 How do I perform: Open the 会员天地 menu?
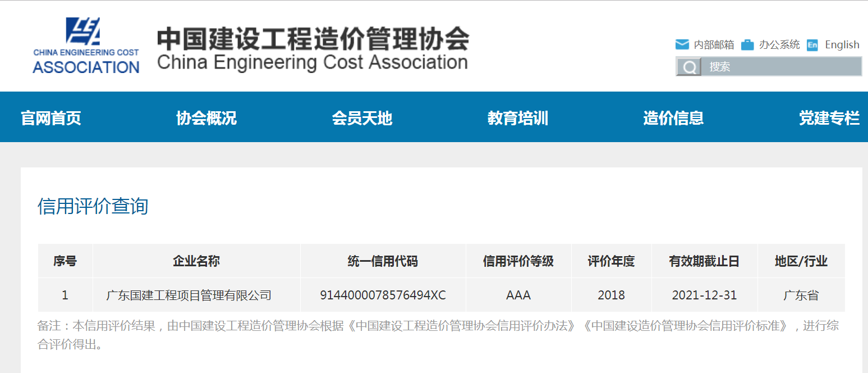point(362,118)
